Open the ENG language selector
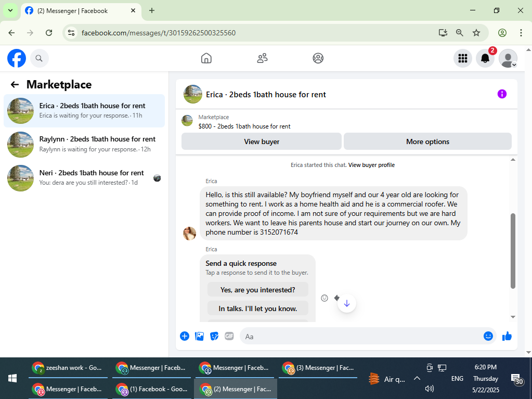 coord(457,378)
